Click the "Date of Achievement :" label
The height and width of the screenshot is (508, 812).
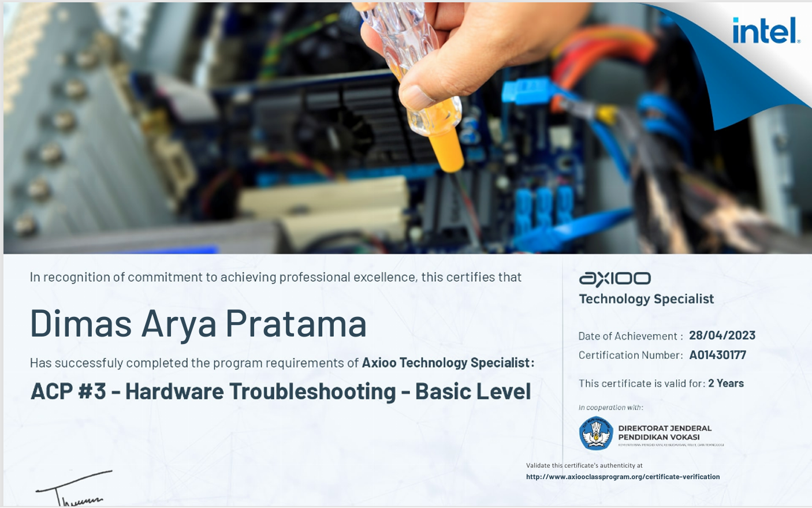631,336
